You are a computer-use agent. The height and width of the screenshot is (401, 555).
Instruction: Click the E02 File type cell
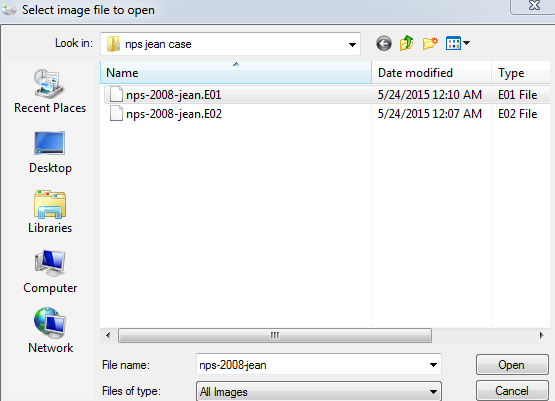(x=517, y=114)
